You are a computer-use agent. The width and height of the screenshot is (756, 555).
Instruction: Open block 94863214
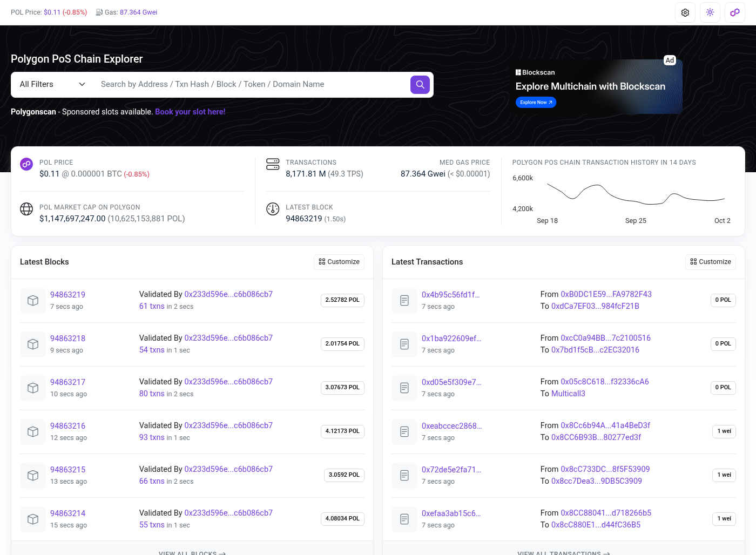(x=67, y=513)
